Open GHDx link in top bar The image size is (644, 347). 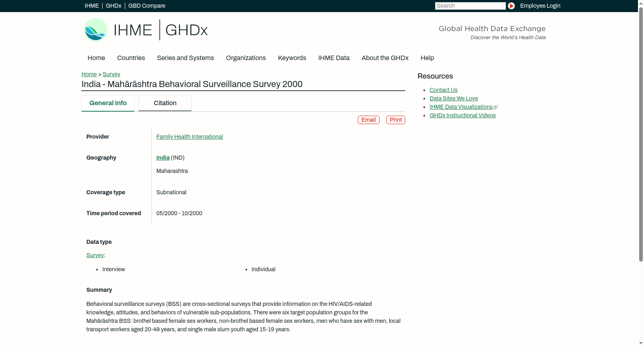pos(114,6)
